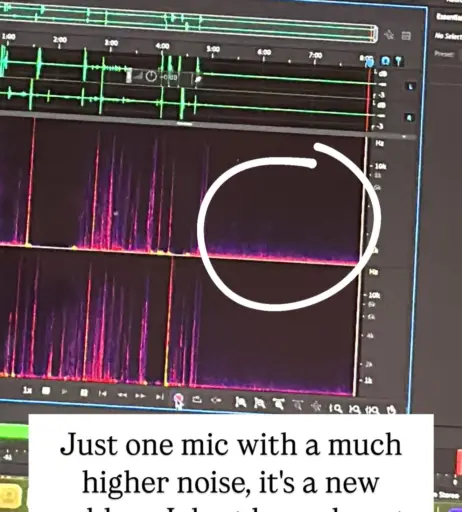Screen dimensions: 462x512
Task: Toggle Loop Playback icon next to Record
Action: [197, 399]
